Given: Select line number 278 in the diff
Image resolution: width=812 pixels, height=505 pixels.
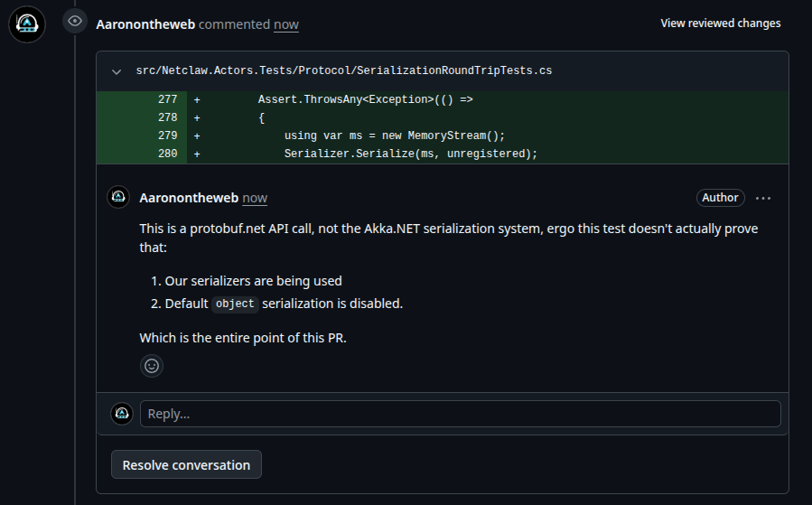Looking at the screenshot, I should [x=167, y=117].
